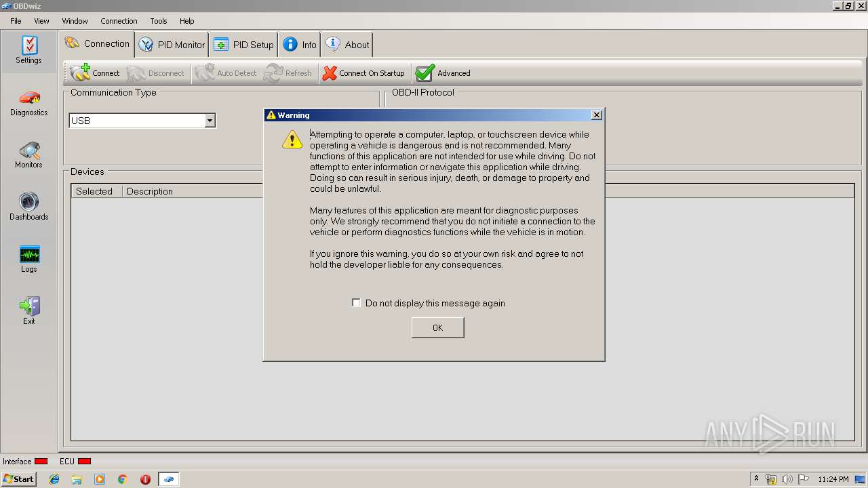Click the Auto Detect toolbar button

point(226,73)
